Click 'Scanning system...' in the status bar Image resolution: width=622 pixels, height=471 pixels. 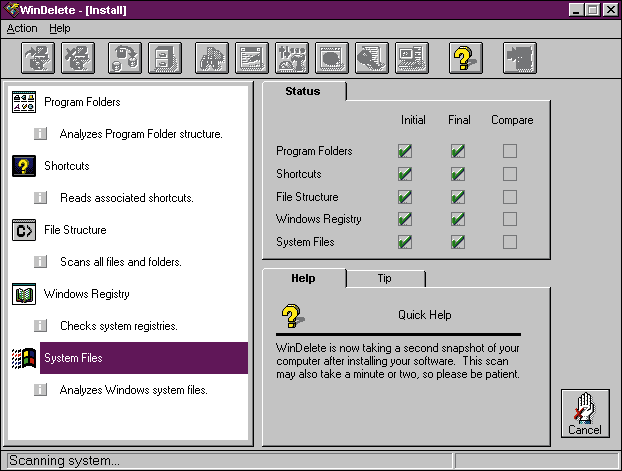(64, 461)
